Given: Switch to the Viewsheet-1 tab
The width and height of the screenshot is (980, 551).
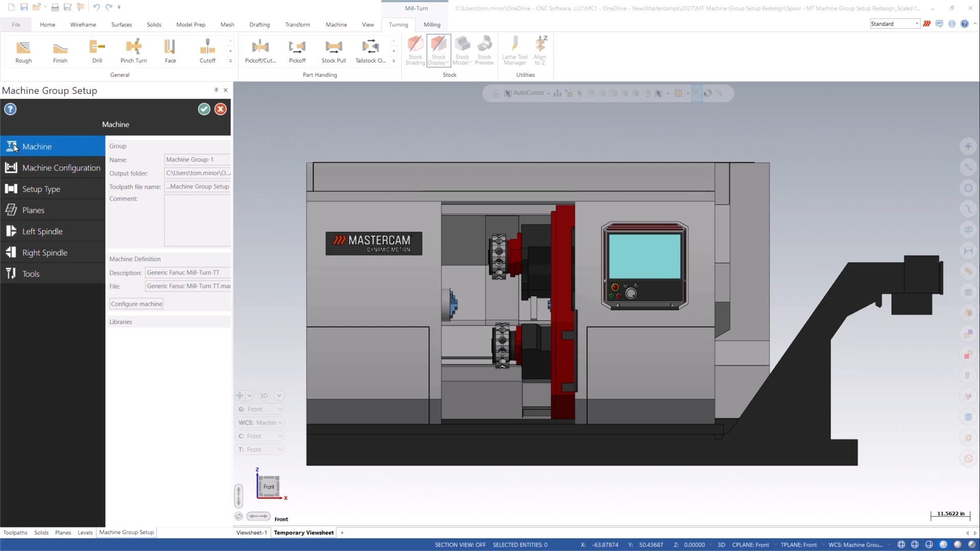Looking at the screenshot, I should pyautogui.click(x=252, y=533).
